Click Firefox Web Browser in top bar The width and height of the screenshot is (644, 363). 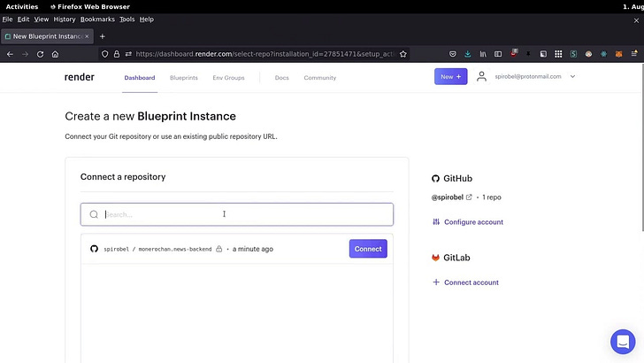[90, 6]
